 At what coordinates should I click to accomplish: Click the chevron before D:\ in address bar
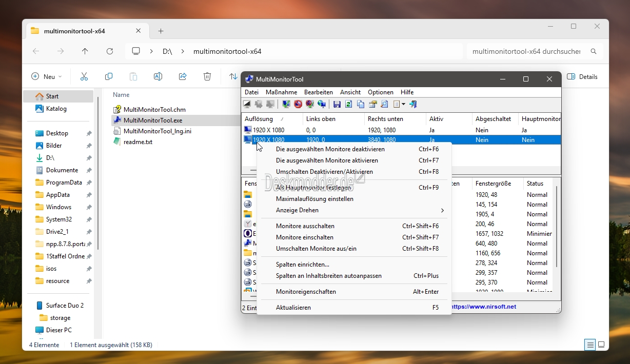point(151,51)
